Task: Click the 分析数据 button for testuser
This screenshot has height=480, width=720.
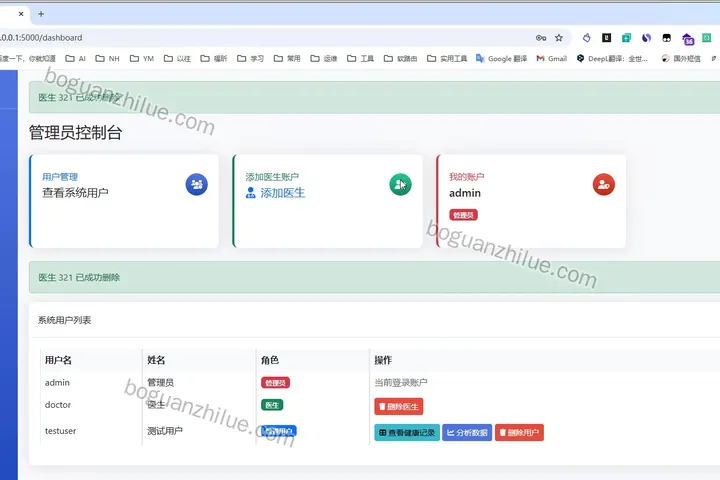Action: point(467,433)
